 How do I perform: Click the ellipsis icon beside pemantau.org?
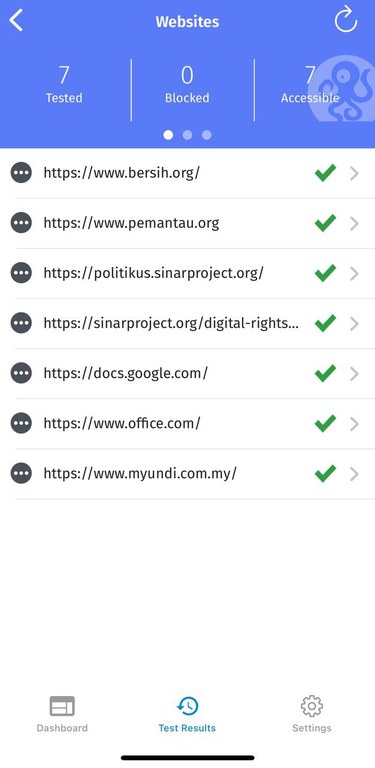21,222
